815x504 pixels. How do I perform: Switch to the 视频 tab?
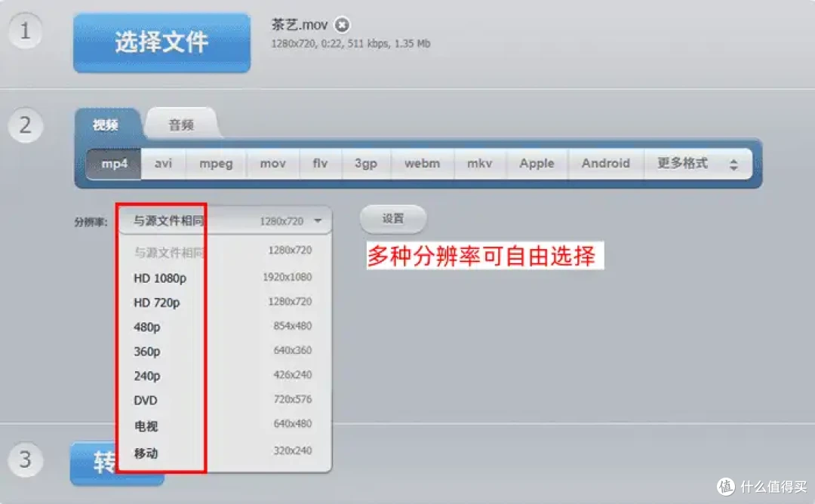coord(106,124)
